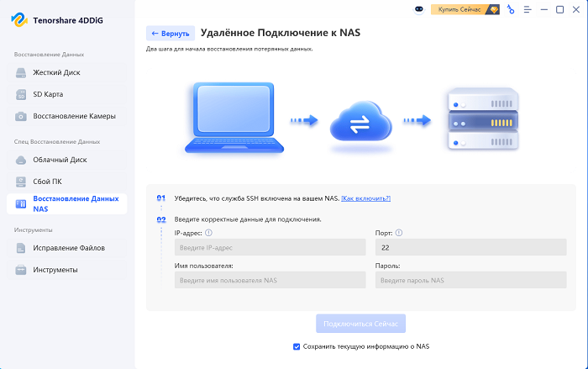Click Подключиться Сейчас button
The image size is (588, 369).
360,324
